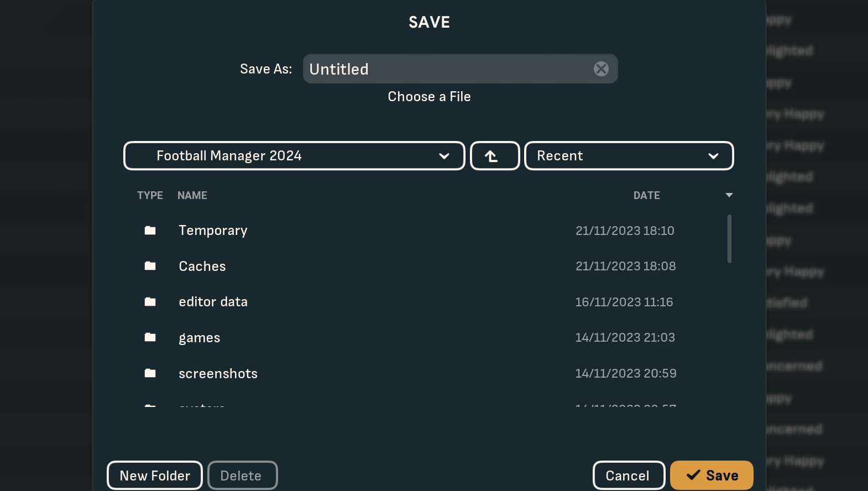Cancel the save dialog

629,476
